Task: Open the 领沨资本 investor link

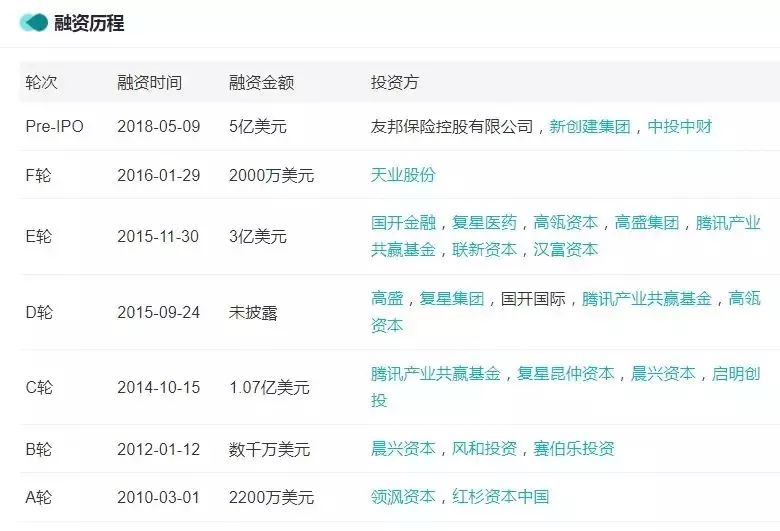Action: (403, 497)
